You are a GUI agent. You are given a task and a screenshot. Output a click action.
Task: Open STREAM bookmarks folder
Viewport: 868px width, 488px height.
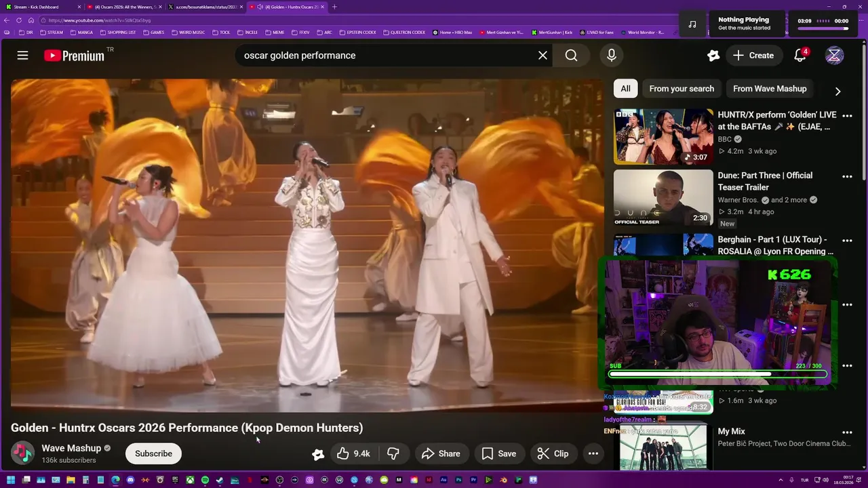52,32
